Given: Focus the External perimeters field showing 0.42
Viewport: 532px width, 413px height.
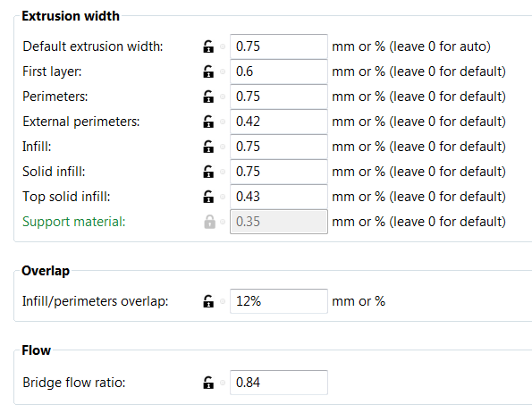Looking at the screenshot, I should pyautogui.click(x=279, y=122).
